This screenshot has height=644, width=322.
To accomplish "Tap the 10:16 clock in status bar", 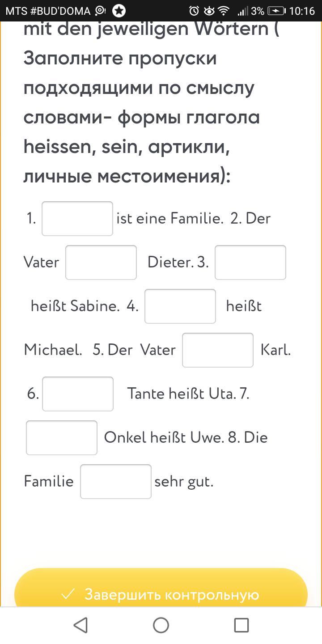I will pyautogui.click(x=302, y=11).
